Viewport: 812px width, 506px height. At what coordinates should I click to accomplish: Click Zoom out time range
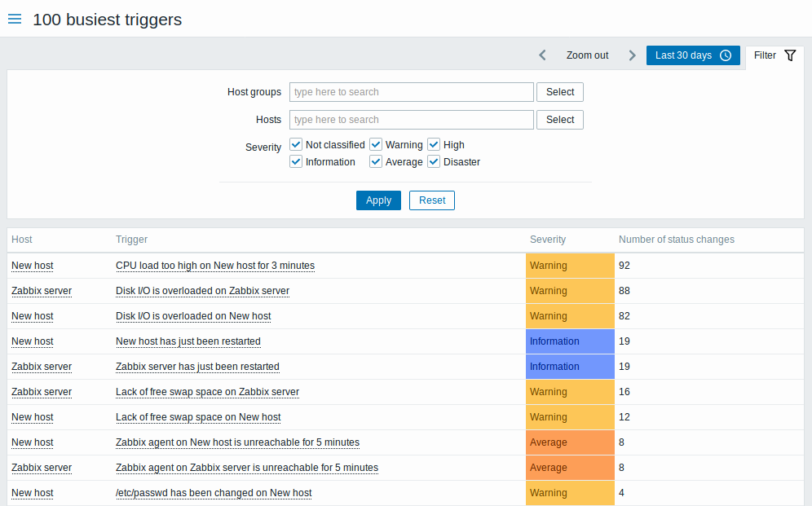587,55
